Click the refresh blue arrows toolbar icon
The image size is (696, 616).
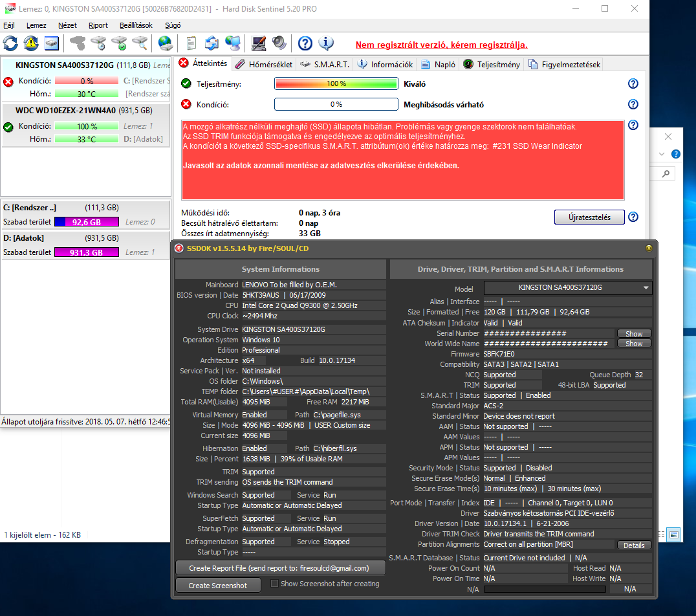tap(10, 43)
